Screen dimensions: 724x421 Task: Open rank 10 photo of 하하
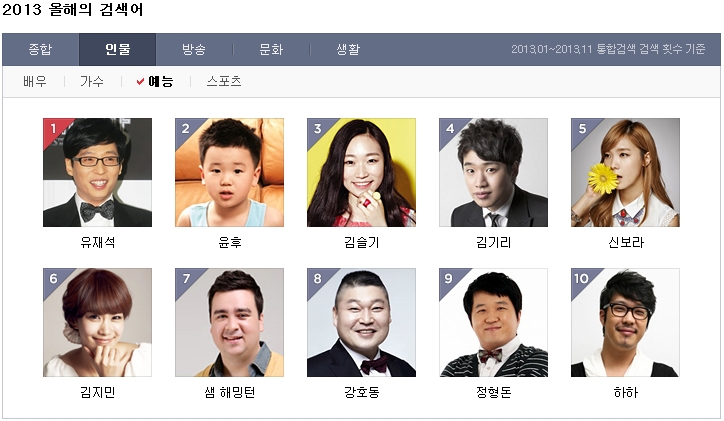tap(626, 322)
